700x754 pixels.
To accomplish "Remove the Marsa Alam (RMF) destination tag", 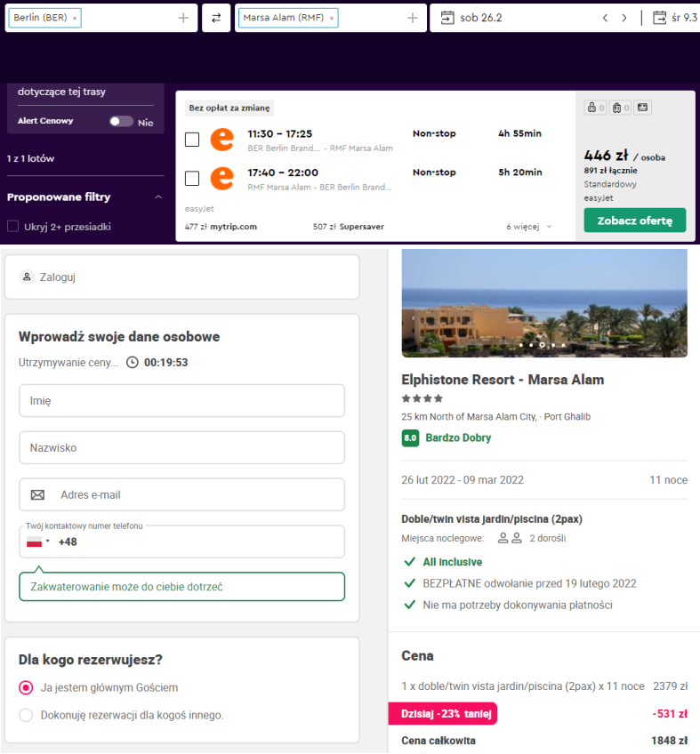I will [332, 18].
